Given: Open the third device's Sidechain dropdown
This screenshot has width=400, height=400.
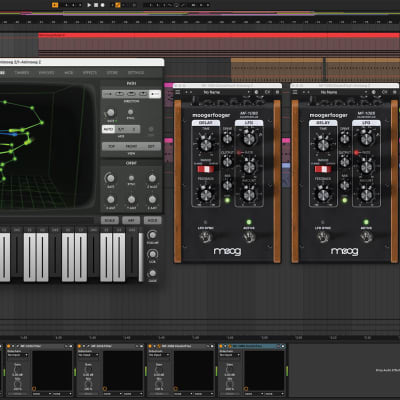Looking at the screenshot, I should (159, 355).
